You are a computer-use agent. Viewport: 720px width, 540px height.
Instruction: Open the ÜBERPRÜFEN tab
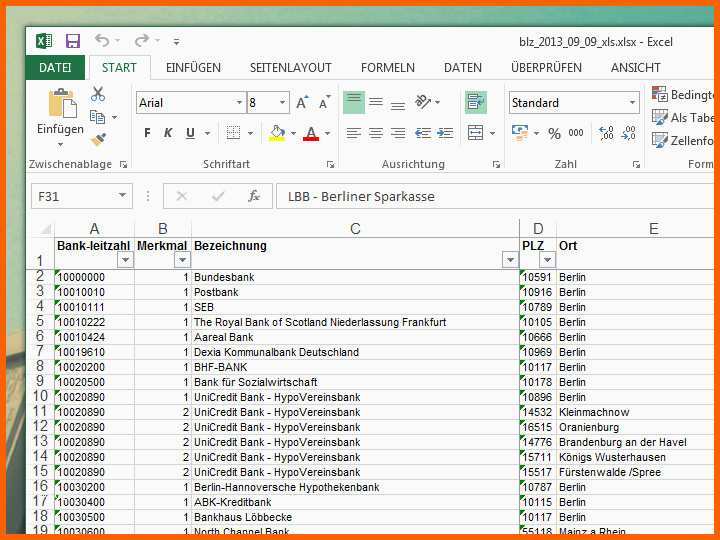[x=546, y=68]
